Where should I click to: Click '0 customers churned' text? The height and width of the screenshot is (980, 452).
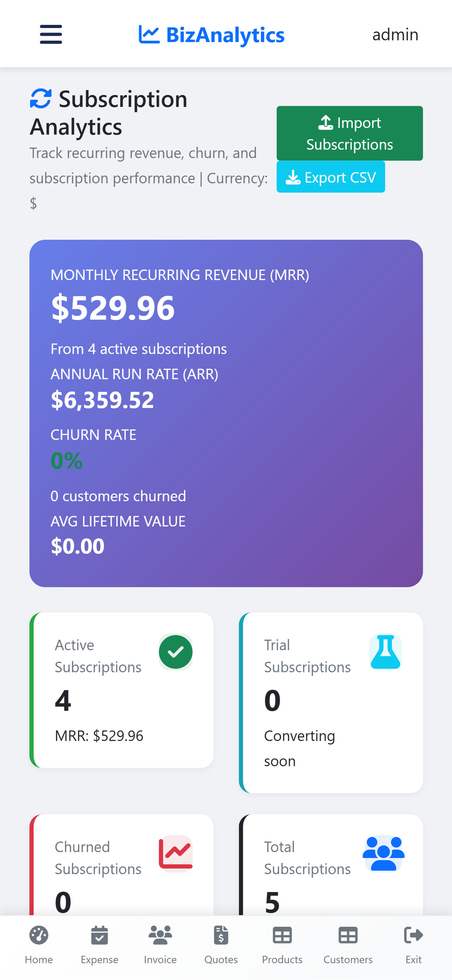(118, 496)
